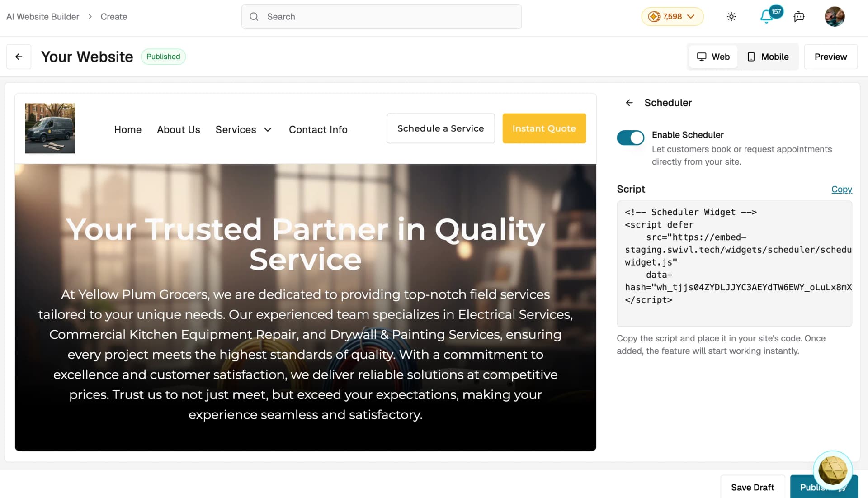The height and width of the screenshot is (498, 868).
Task: Click the Published status badge
Action: pyautogui.click(x=163, y=57)
